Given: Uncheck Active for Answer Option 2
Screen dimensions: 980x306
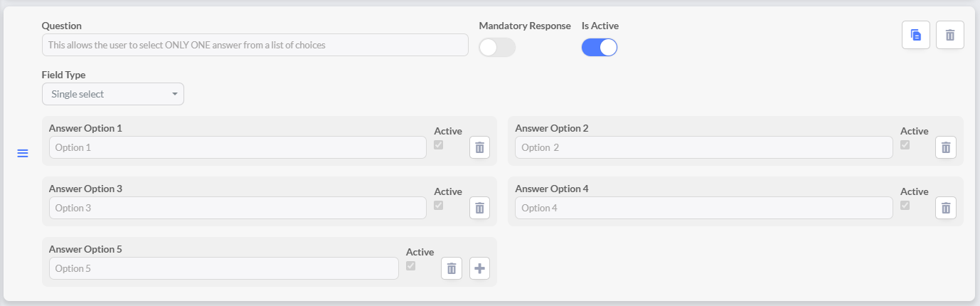Looking at the screenshot, I should point(905,145).
